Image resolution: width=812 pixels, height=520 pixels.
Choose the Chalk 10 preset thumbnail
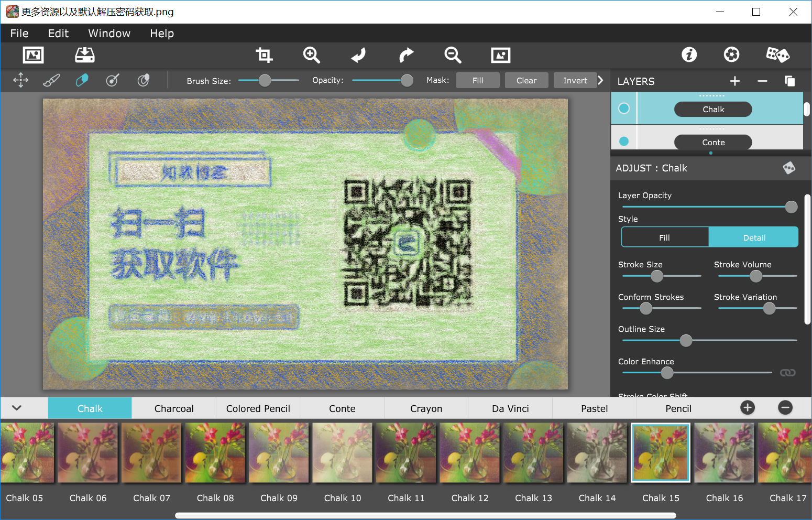[343, 453]
